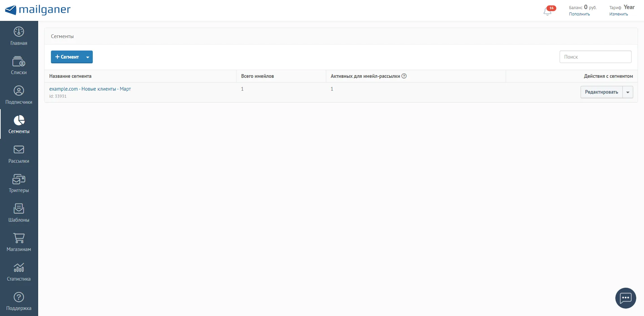Viewport: 644px width, 316px height.
Task: Click the Поиск search field
Action: click(x=595, y=57)
